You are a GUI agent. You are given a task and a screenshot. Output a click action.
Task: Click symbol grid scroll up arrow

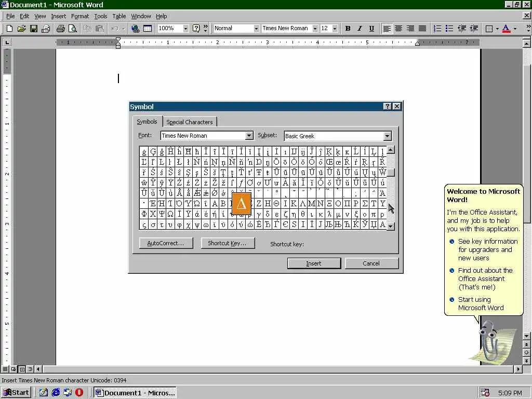pyautogui.click(x=391, y=150)
